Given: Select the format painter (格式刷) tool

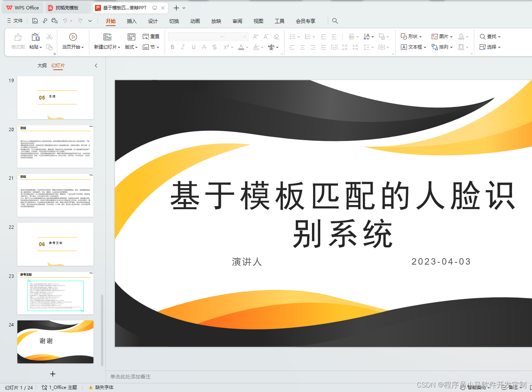Looking at the screenshot, I should pyautogui.click(x=17, y=41).
